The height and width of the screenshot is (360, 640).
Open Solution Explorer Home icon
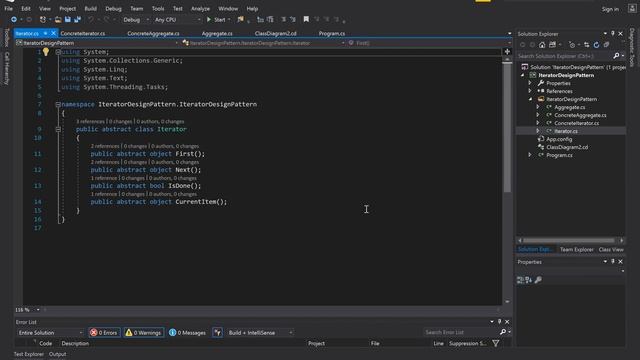coord(542,45)
